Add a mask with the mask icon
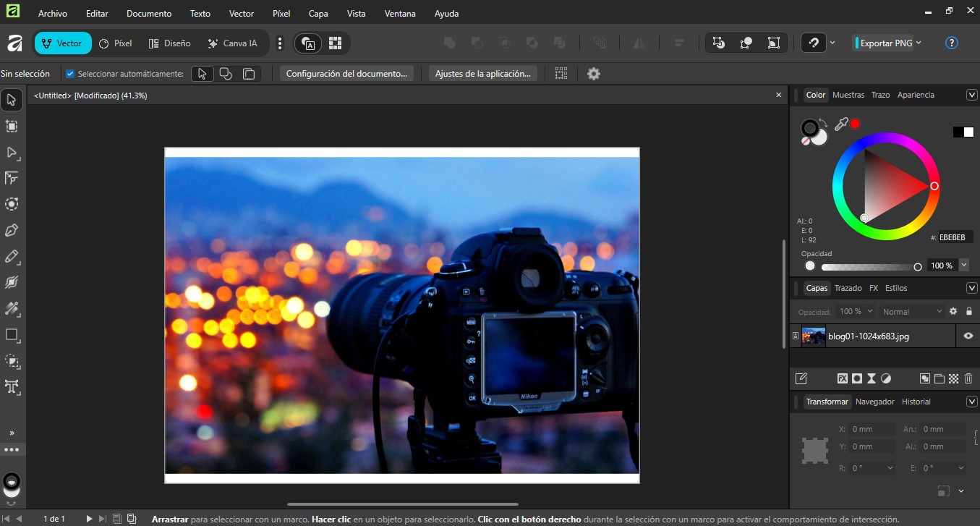The width and height of the screenshot is (980, 526). pos(858,378)
